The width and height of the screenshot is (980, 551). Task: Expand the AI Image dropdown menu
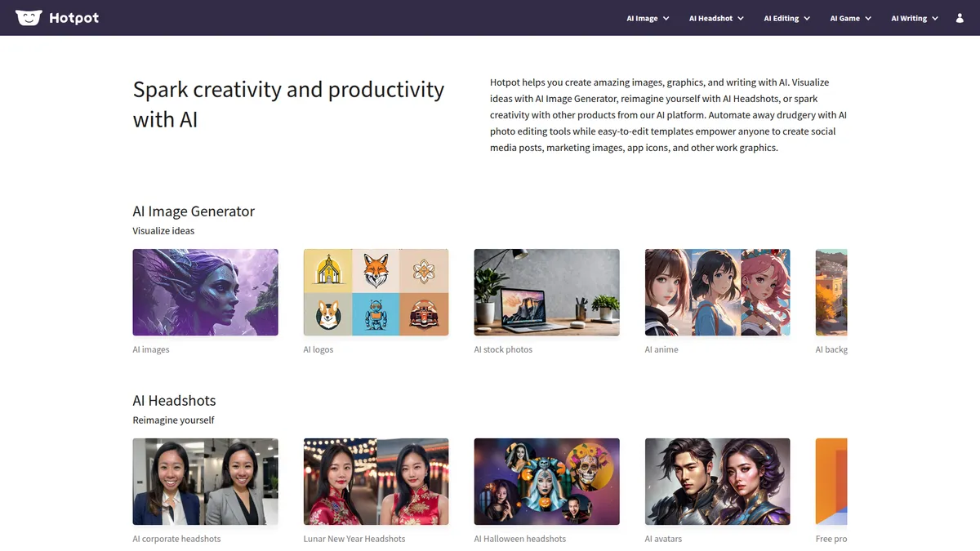pos(648,18)
